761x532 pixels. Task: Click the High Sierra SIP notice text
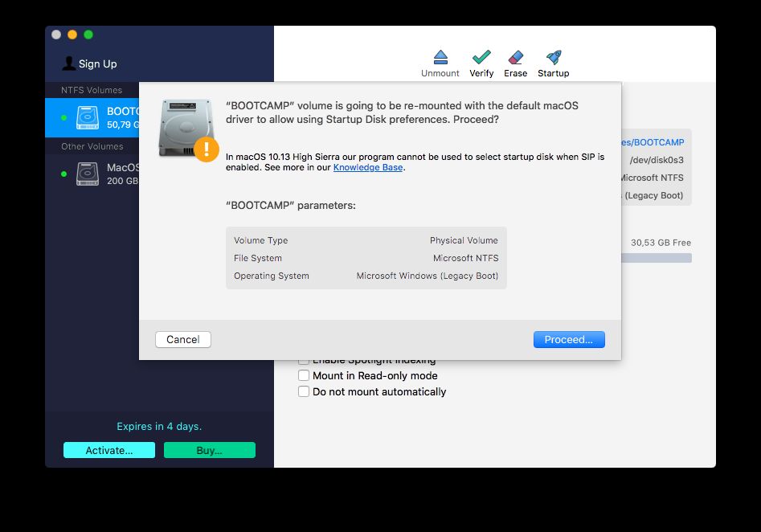[x=415, y=162]
